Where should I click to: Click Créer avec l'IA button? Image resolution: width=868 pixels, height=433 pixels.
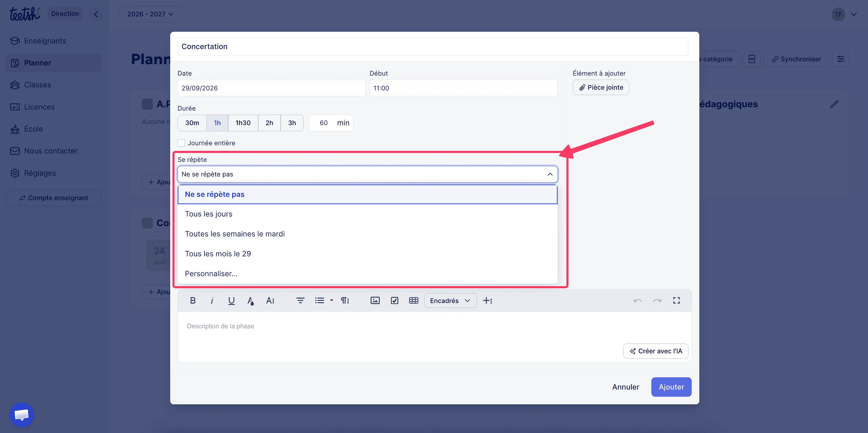655,351
